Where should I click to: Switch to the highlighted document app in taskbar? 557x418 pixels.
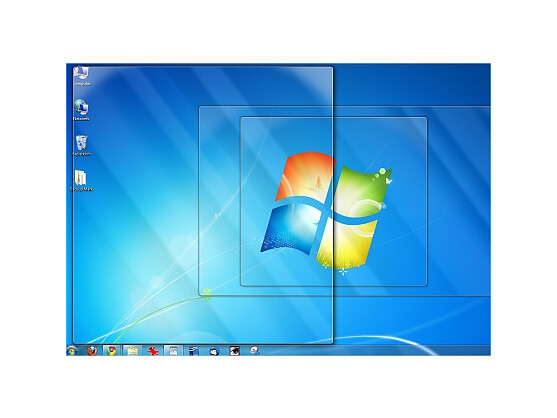pyautogui.click(x=173, y=351)
